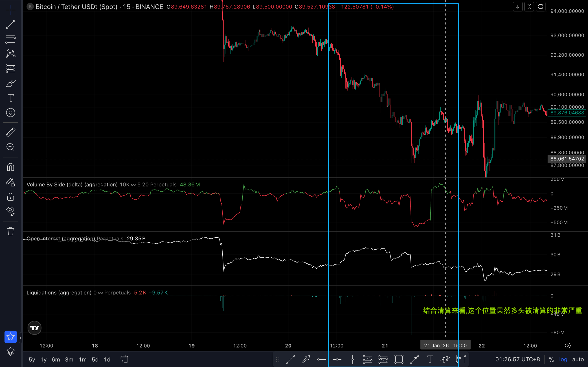588x367 pixels.
Task: Remove drawings with the trash icon
Action: [x=10, y=231]
